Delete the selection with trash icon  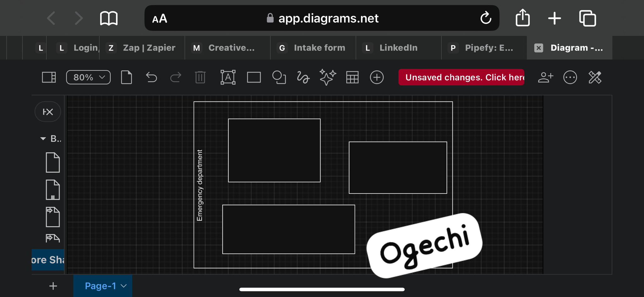coord(200,77)
